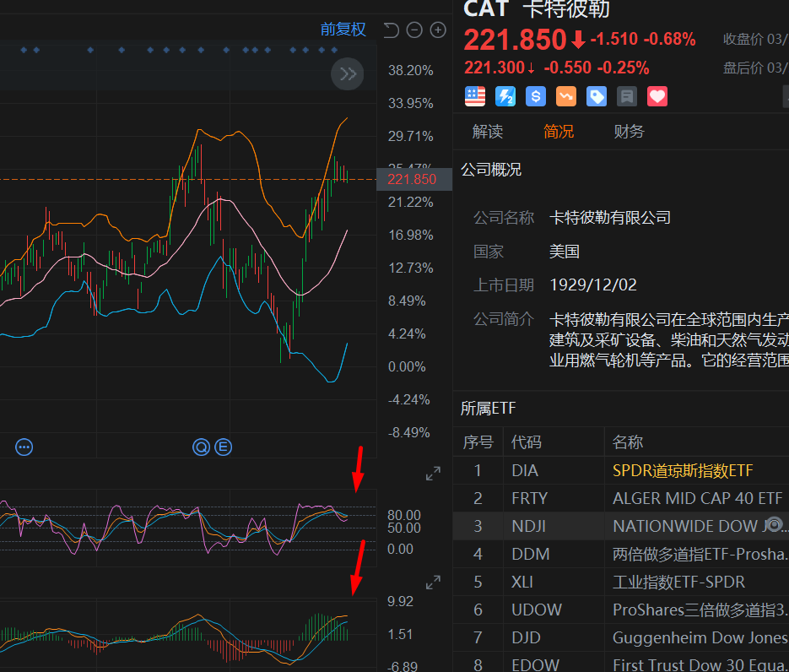Click the after-hours price 221.300
789x672 pixels.
[x=493, y=68]
